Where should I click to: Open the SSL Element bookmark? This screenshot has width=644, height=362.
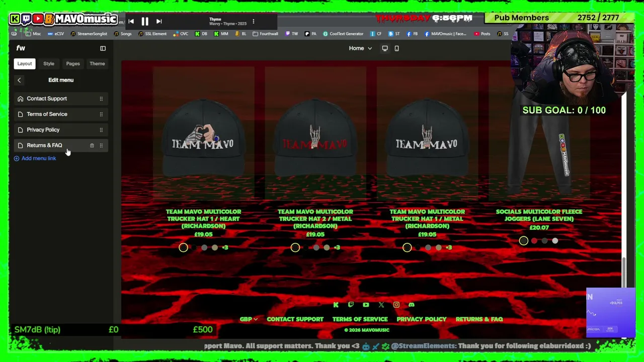(152, 34)
